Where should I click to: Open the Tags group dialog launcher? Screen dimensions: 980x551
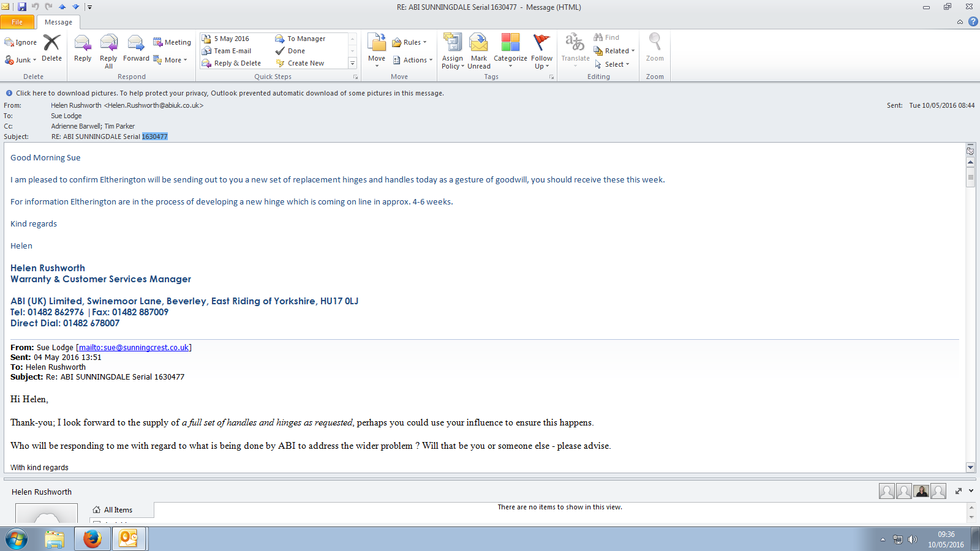(x=552, y=77)
